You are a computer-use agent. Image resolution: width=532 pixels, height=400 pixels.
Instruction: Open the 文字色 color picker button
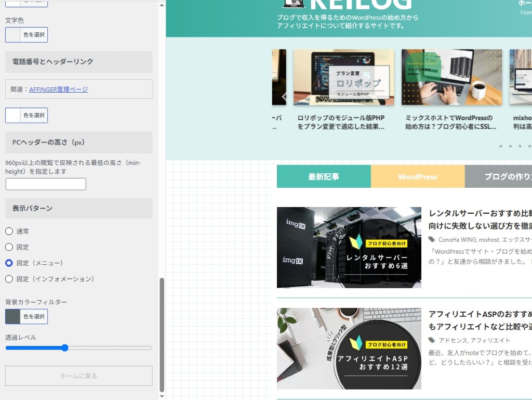point(26,35)
